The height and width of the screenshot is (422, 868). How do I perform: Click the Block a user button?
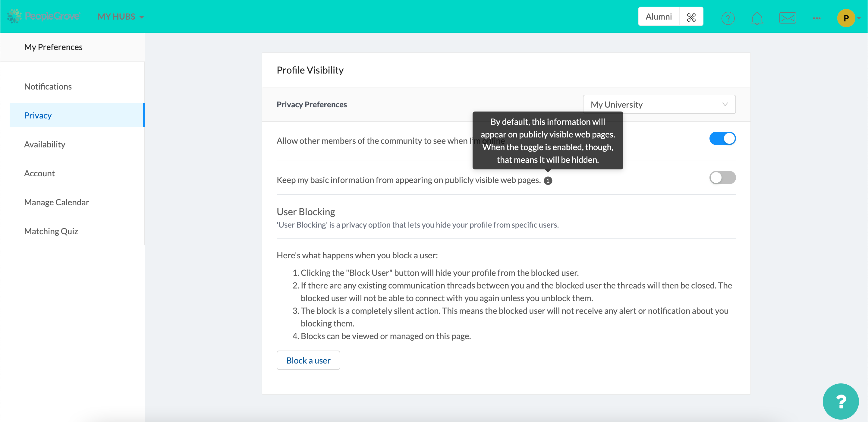tap(308, 360)
